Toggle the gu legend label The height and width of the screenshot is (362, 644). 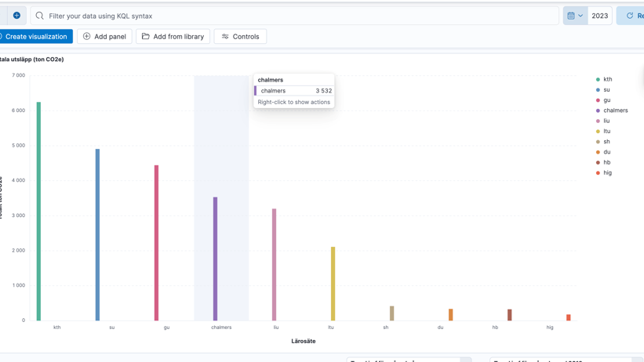tap(606, 100)
